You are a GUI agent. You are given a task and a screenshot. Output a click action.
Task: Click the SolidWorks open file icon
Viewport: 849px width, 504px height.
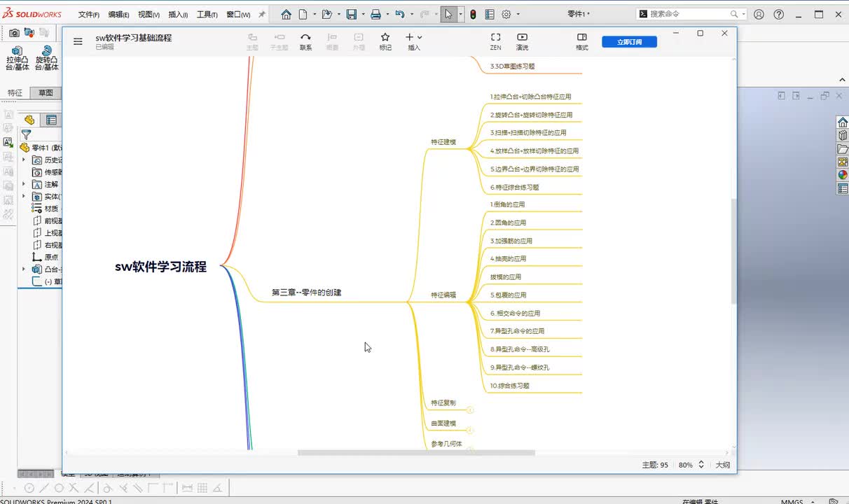tap(326, 14)
